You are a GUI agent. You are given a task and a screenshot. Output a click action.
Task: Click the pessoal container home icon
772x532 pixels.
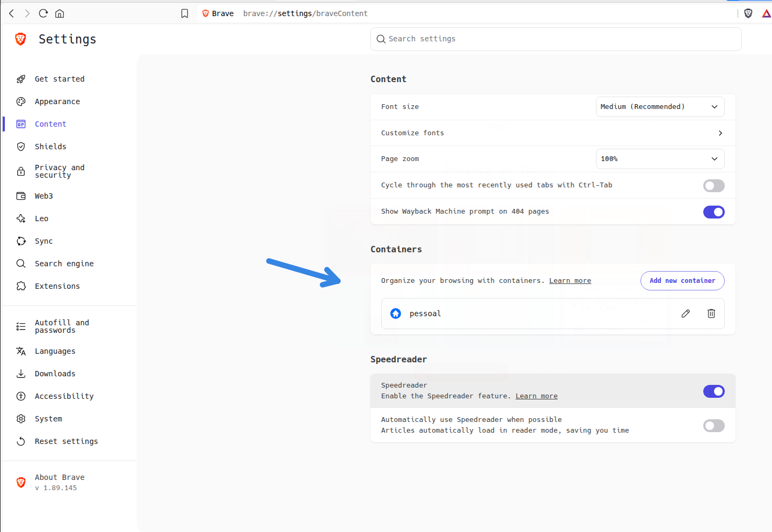coord(396,314)
